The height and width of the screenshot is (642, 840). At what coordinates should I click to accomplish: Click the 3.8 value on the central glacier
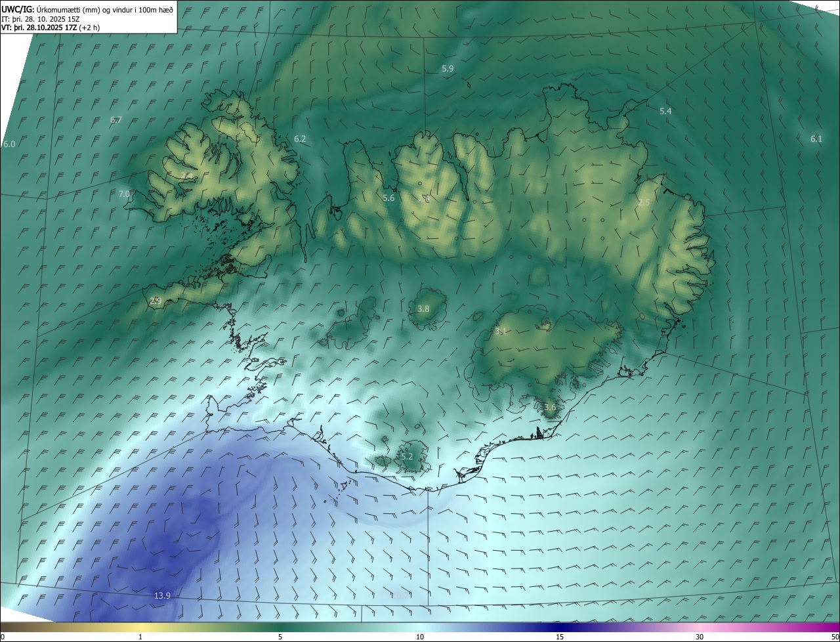(423, 309)
